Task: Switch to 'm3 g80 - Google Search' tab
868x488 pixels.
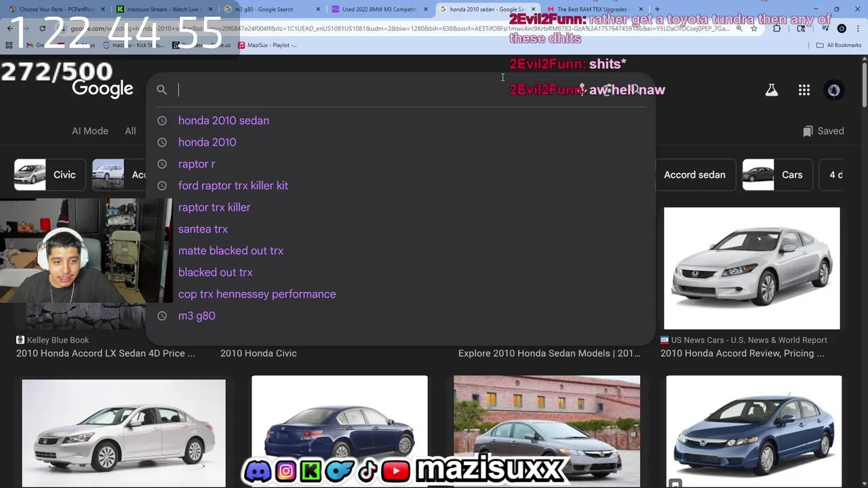Action: tap(271, 9)
